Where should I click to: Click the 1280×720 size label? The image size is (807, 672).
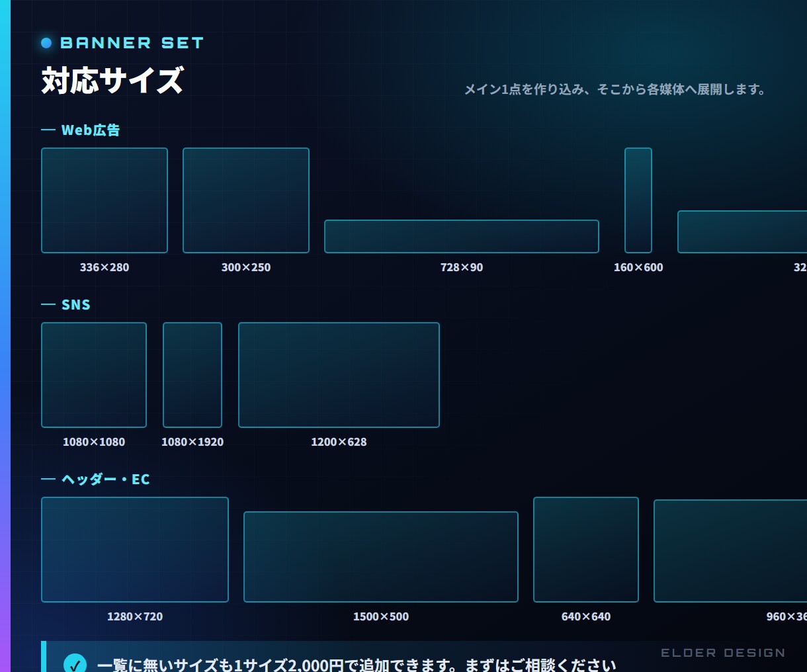135,616
